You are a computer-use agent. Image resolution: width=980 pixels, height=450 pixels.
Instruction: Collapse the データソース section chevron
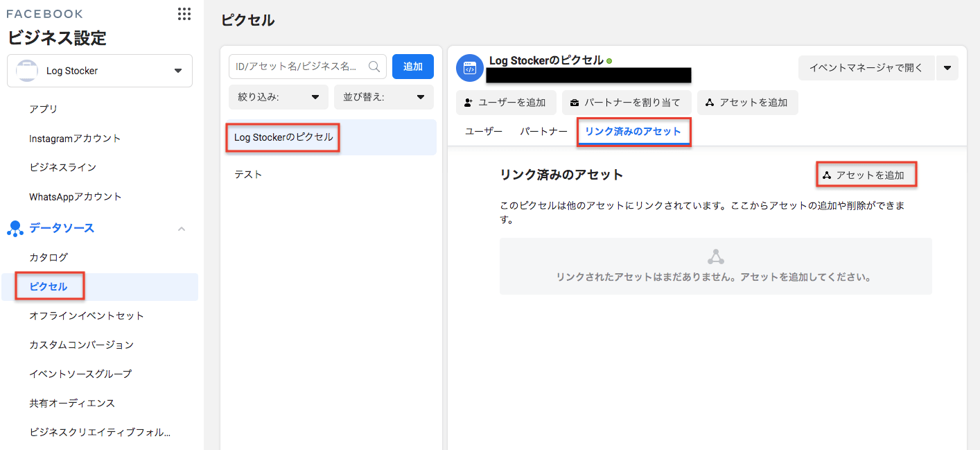point(182,228)
